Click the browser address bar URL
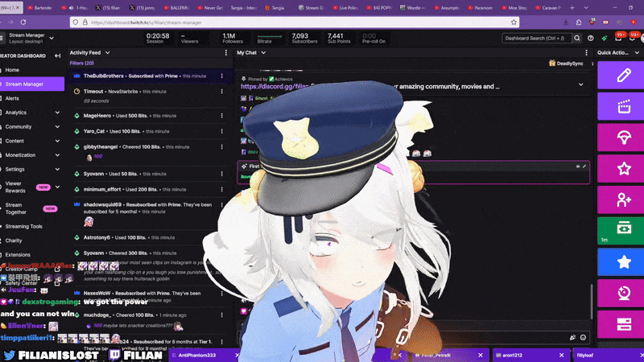Screen dimensions: 644x362 pyautogui.click(x=147, y=23)
